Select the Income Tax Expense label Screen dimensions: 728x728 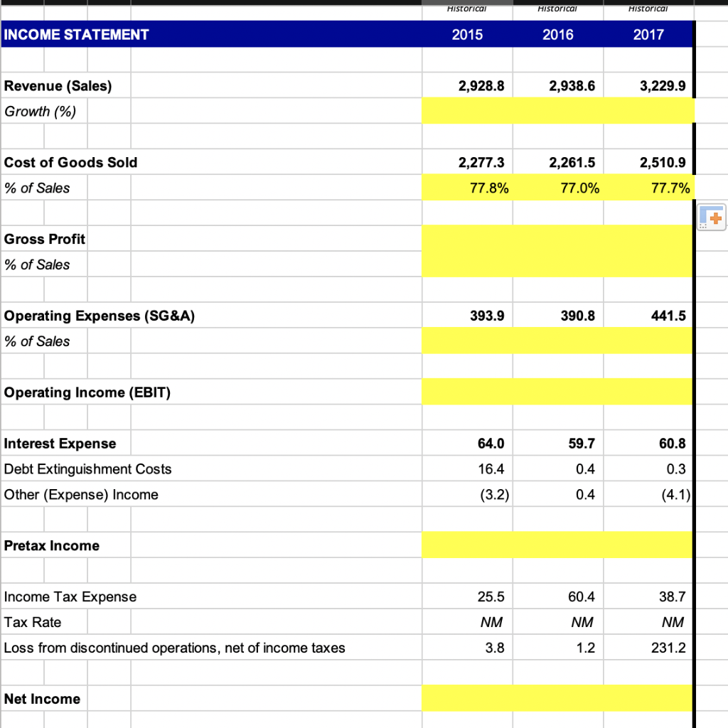tap(70, 596)
